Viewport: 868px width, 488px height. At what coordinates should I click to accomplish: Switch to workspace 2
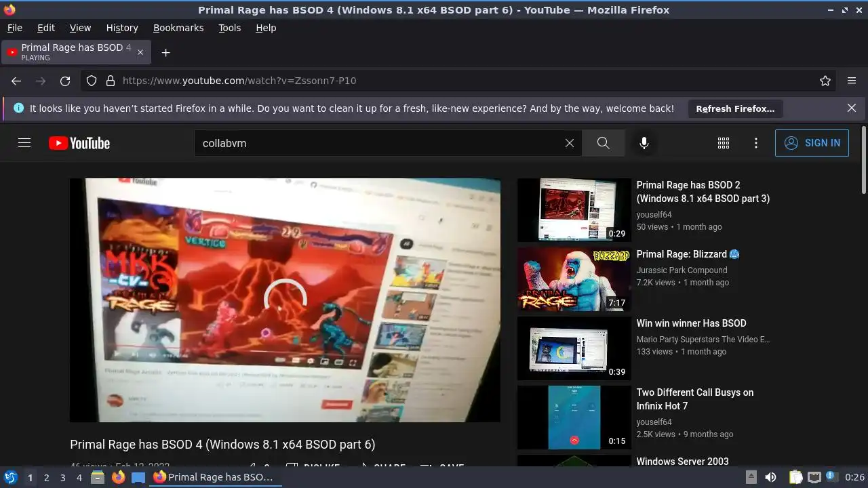[x=46, y=478]
